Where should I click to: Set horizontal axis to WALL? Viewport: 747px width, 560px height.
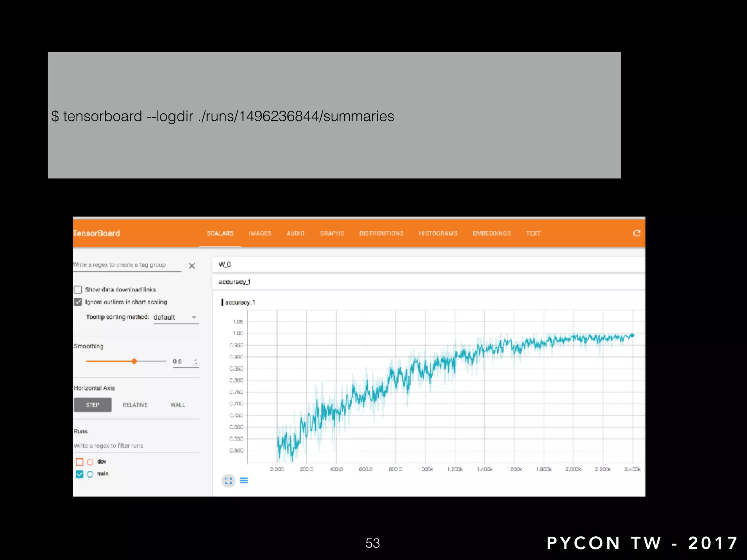tap(178, 405)
